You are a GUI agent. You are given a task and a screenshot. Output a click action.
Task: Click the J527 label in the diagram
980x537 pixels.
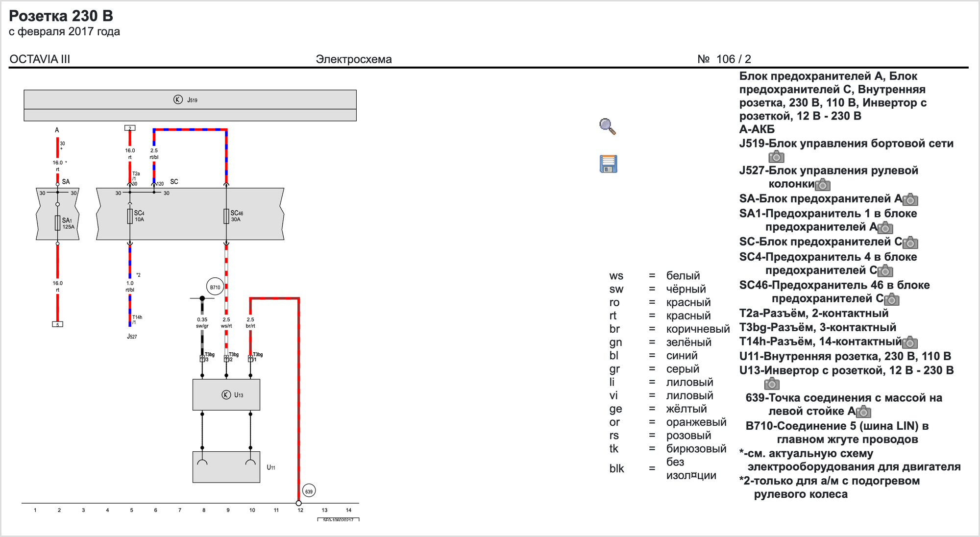click(132, 337)
